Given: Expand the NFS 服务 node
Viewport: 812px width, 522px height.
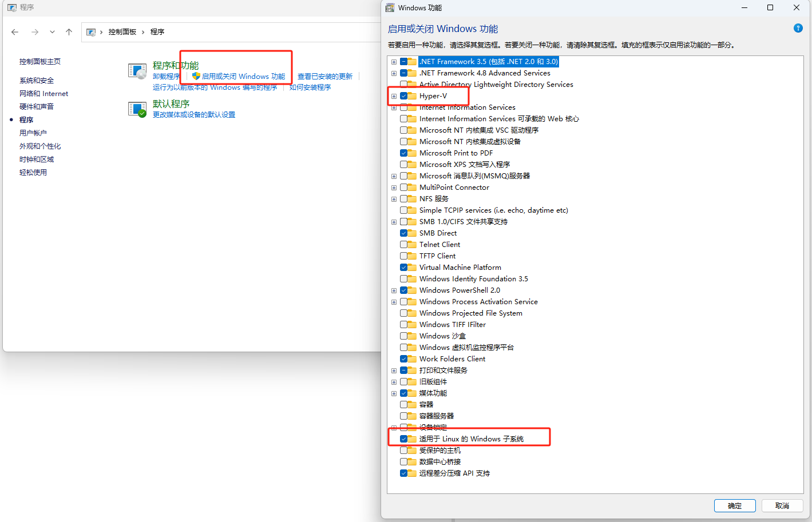Looking at the screenshot, I should click(x=394, y=199).
